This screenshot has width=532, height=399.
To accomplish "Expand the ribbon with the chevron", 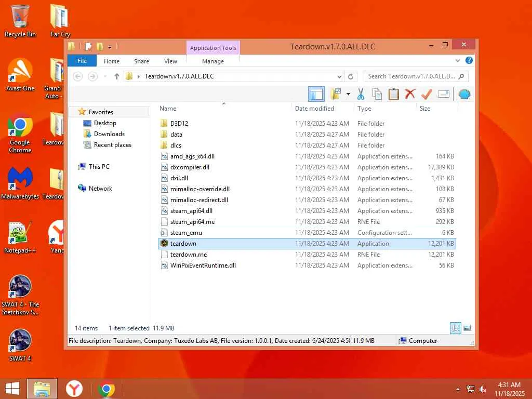I will pos(458,61).
